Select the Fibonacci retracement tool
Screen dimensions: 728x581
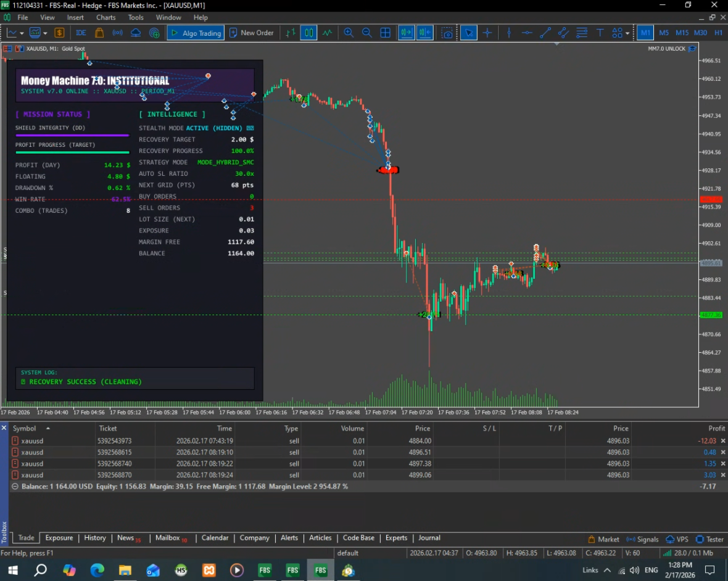[582, 33]
